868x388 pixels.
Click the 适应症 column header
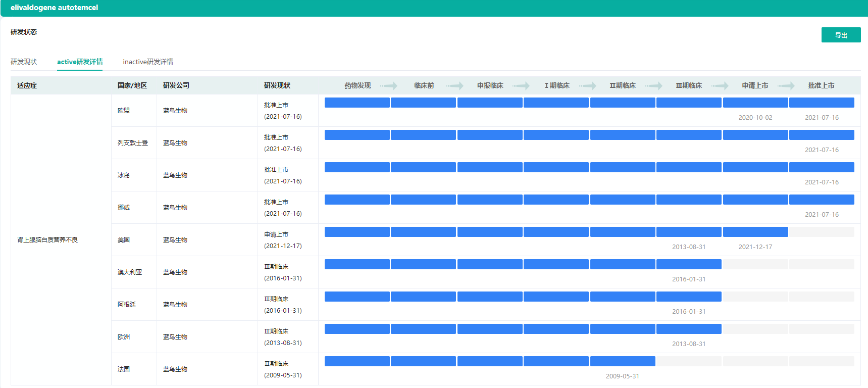pos(27,86)
